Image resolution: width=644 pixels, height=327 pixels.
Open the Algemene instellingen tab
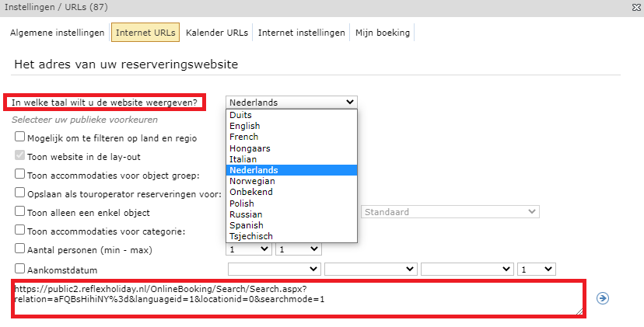57,33
